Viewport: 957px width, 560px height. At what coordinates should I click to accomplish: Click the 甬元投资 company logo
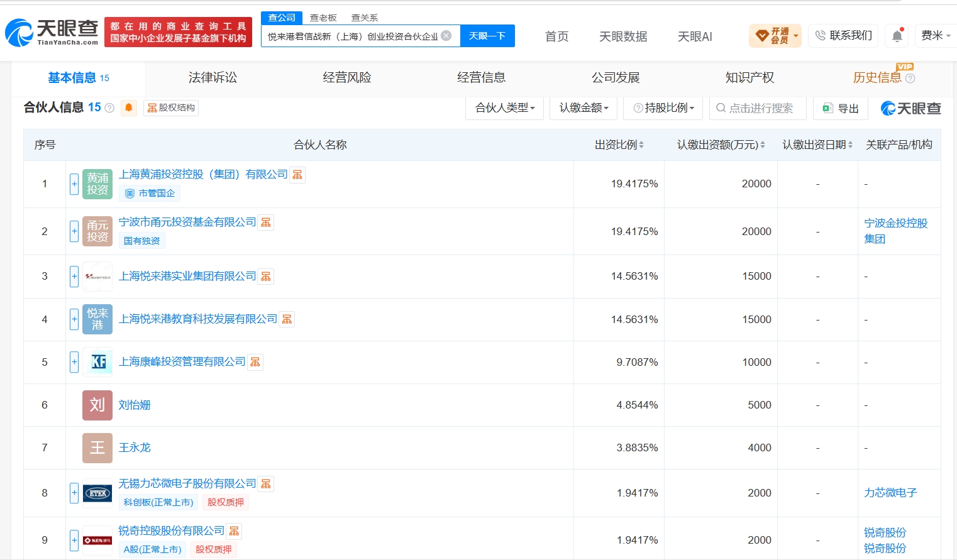click(97, 231)
